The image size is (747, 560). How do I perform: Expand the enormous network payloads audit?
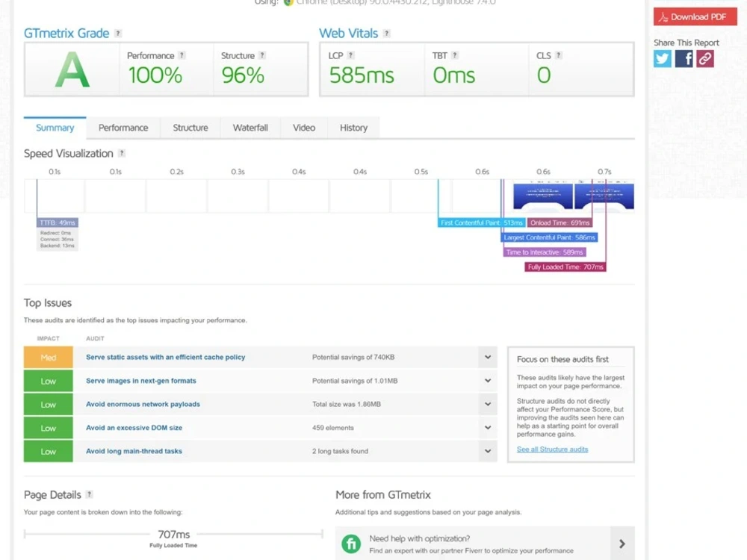coord(488,404)
